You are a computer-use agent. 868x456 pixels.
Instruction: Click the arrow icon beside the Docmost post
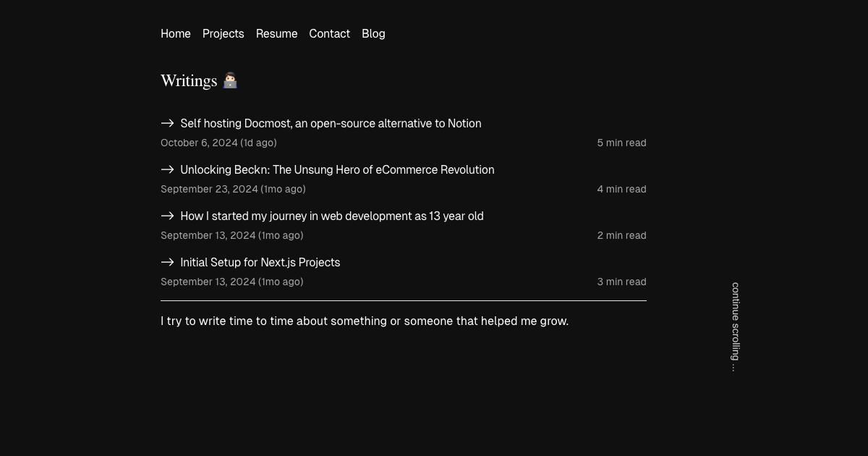click(x=167, y=123)
